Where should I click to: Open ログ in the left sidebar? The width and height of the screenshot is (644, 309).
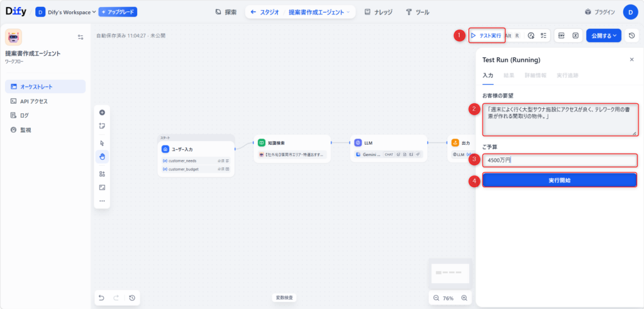(24, 115)
